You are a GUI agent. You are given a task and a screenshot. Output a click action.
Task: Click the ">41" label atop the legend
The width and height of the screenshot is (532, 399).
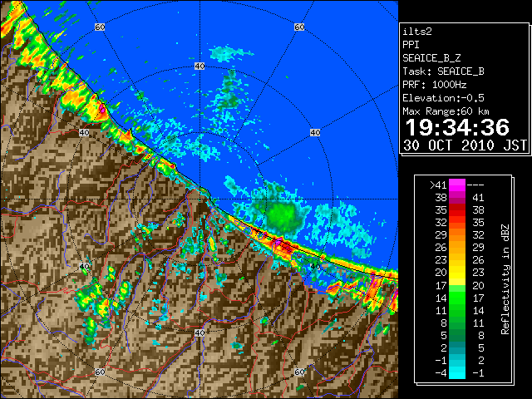(438, 185)
